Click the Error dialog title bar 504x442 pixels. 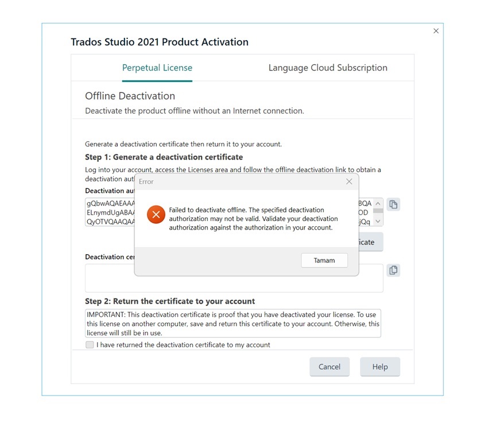tap(230, 181)
